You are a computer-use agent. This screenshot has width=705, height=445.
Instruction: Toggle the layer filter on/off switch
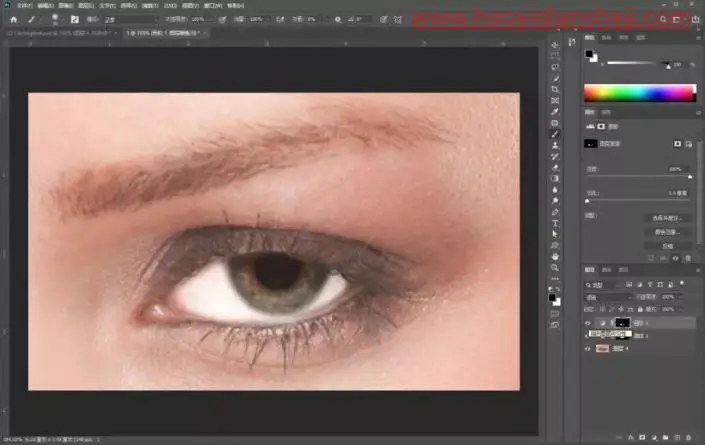pyautogui.click(x=682, y=284)
